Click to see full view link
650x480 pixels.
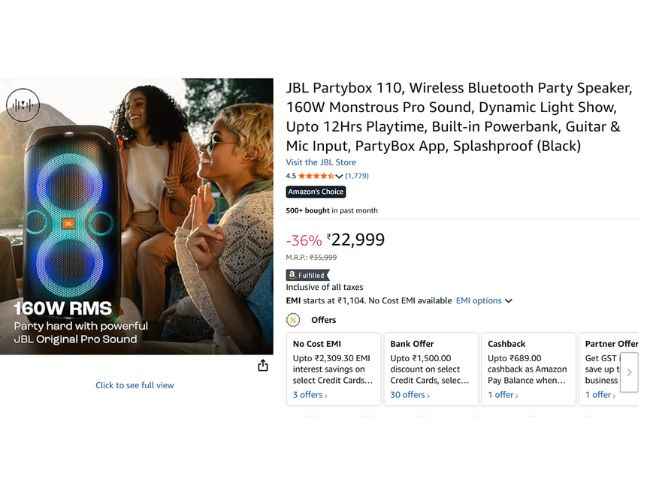coord(135,385)
